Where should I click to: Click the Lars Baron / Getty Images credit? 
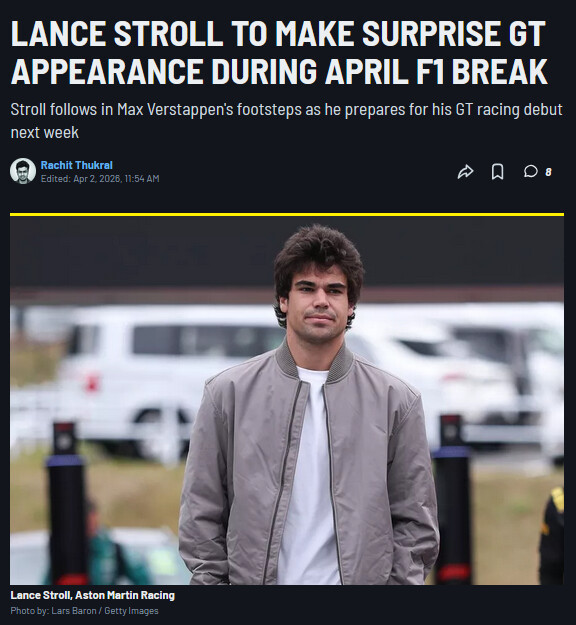(105, 611)
